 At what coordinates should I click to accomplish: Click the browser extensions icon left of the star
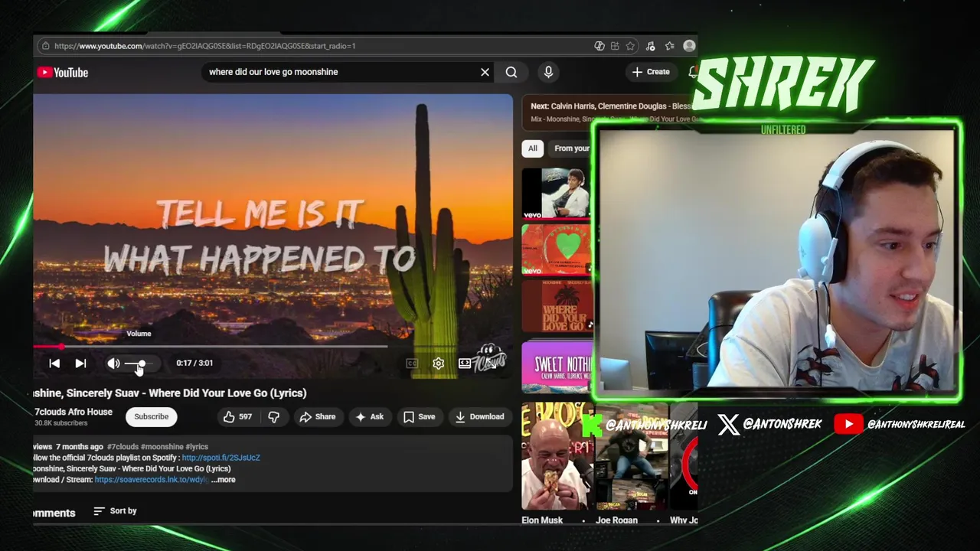(615, 46)
